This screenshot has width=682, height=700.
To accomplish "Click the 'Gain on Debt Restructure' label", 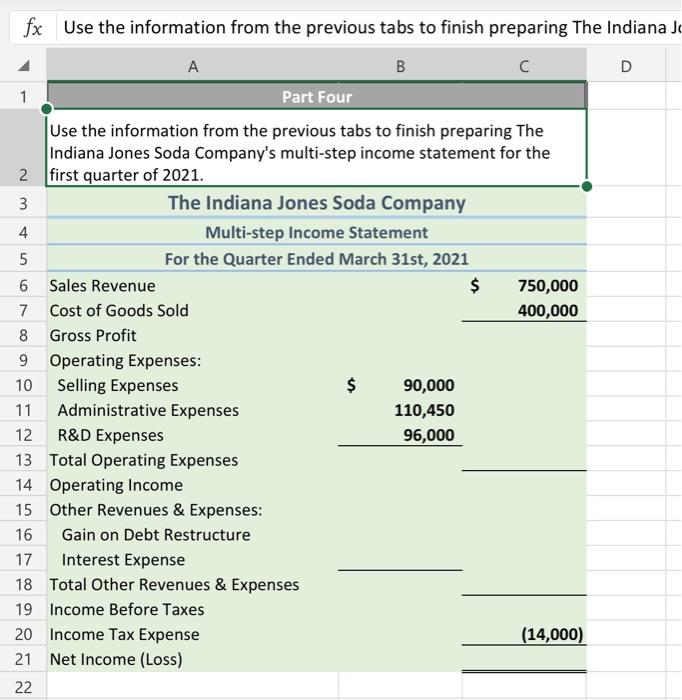I will [156, 535].
